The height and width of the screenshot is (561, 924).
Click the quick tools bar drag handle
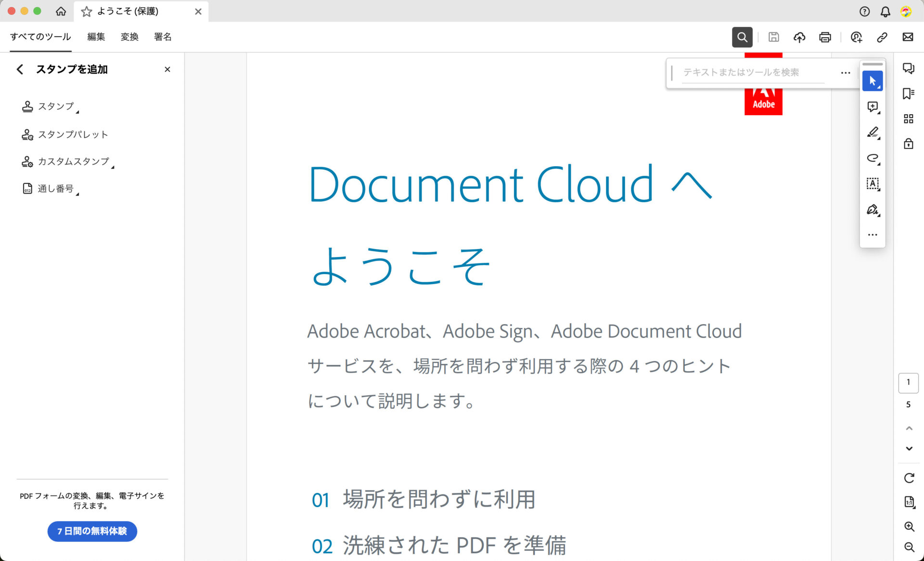(x=873, y=64)
